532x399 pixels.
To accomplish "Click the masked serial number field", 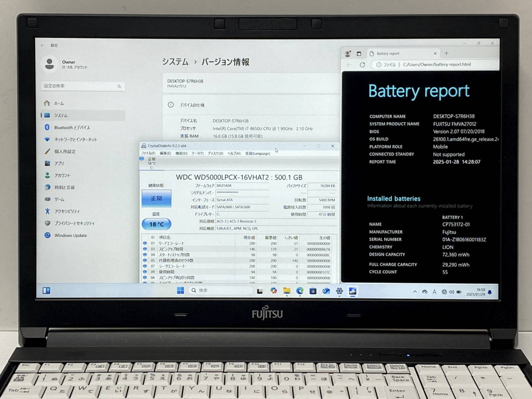I will click(242, 193).
